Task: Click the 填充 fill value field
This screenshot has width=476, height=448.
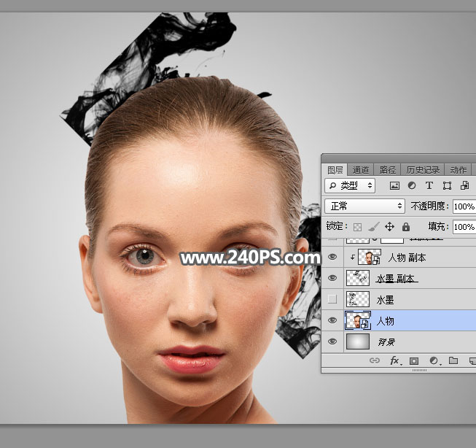Action: 464,227
